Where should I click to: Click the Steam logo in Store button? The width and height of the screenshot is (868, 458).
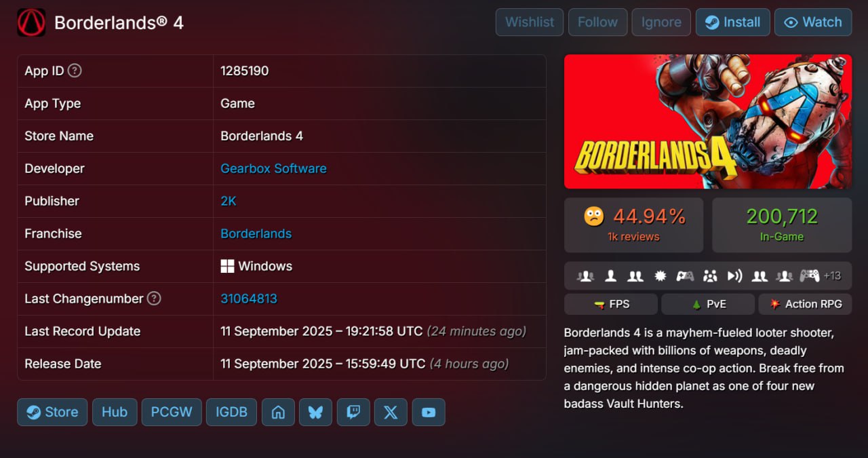(33, 412)
